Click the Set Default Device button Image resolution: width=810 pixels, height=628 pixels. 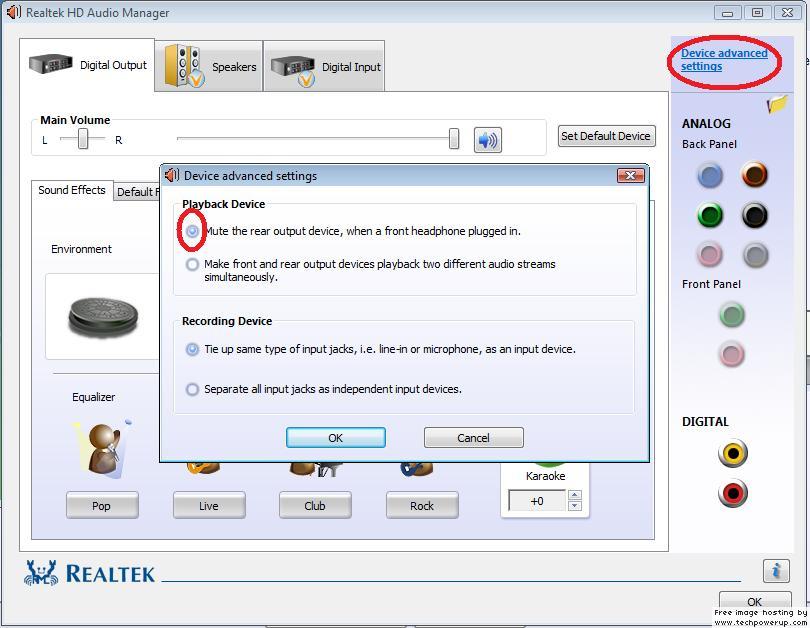[x=606, y=136]
